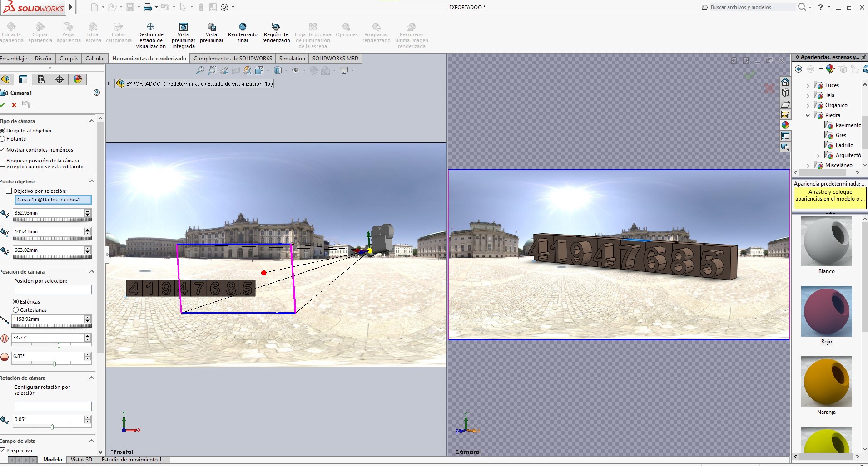
Task: Switch to Ensamblaje tab
Action: [x=14, y=58]
